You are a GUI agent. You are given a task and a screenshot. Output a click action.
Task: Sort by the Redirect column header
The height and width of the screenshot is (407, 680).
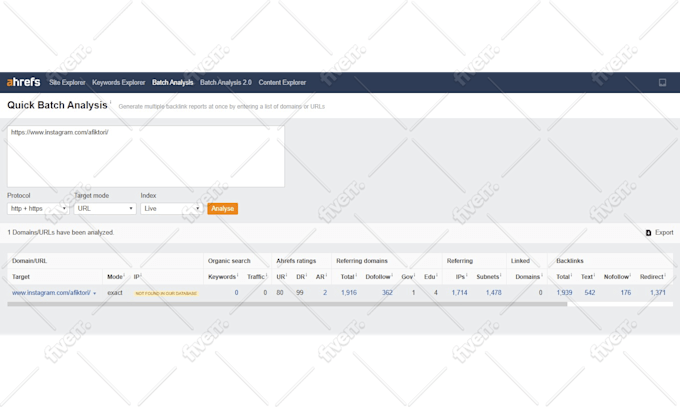tap(651, 277)
